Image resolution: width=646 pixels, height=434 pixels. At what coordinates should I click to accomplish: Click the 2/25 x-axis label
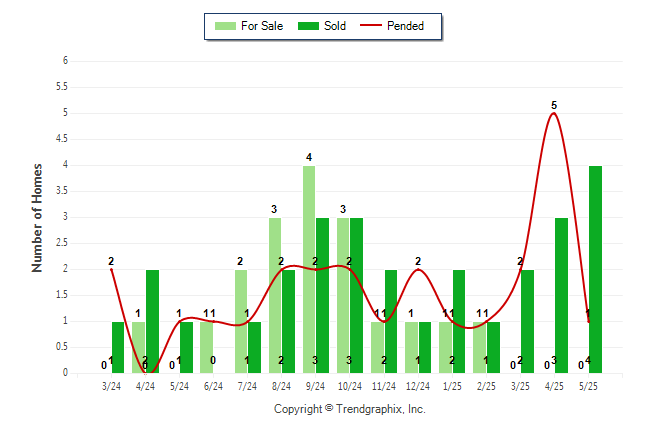click(x=486, y=386)
